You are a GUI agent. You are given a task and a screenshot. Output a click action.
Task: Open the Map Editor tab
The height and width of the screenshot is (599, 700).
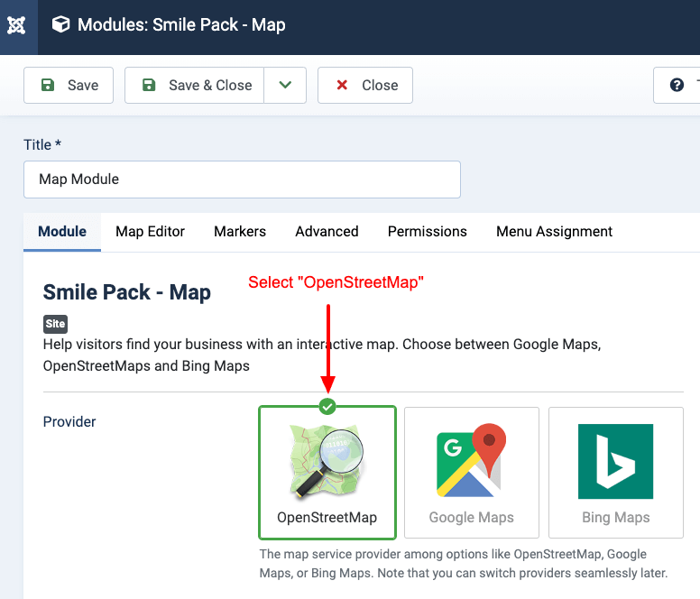coord(150,232)
